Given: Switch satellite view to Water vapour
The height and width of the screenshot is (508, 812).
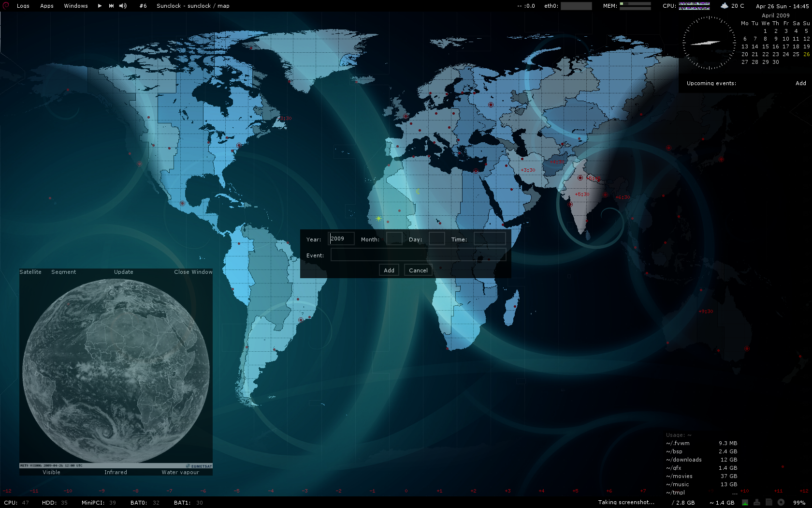Looking at the screenshot, I should (180, 472).
